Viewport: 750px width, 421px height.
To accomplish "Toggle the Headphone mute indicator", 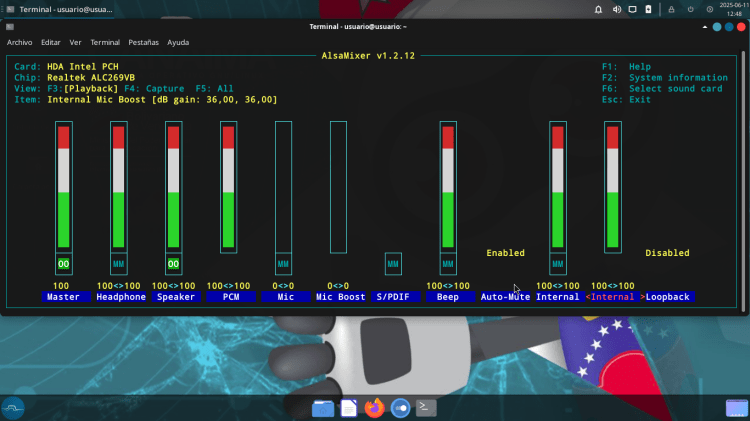I will (119, 264).
